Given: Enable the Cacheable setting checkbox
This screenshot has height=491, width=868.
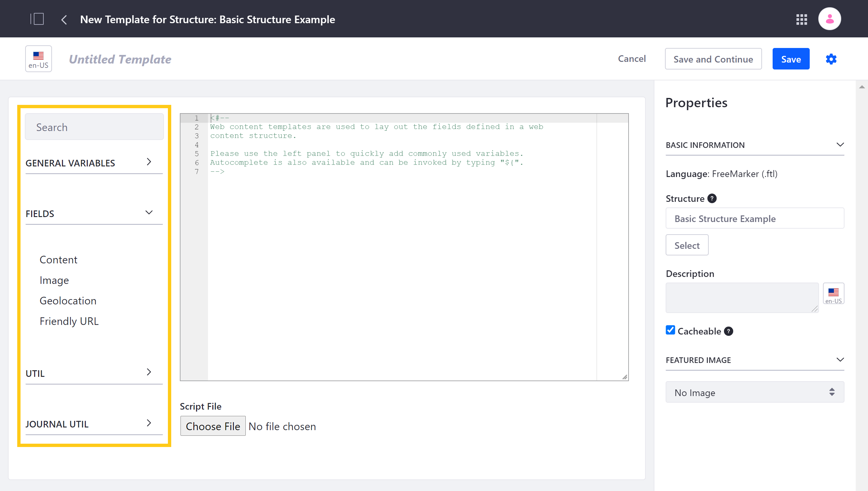Looking at the screenshot, I should pyautogui.click(x=670, y=331).
